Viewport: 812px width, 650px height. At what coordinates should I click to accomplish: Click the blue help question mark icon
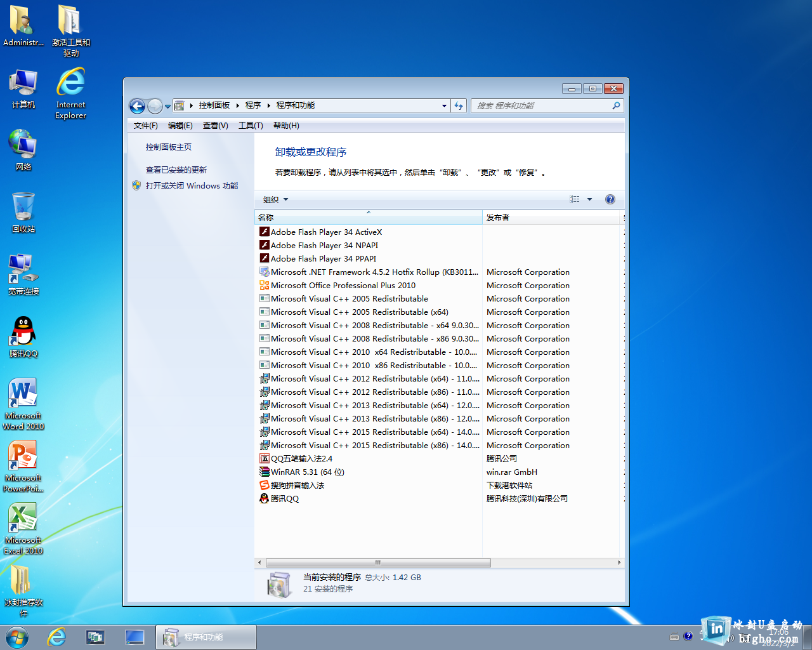tap(610, 199)
